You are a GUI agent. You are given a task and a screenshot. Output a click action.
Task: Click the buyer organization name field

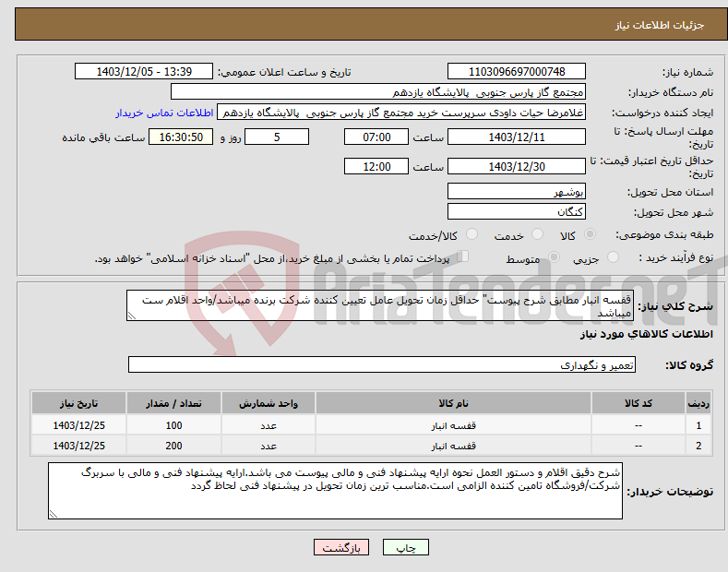(378, 92)
